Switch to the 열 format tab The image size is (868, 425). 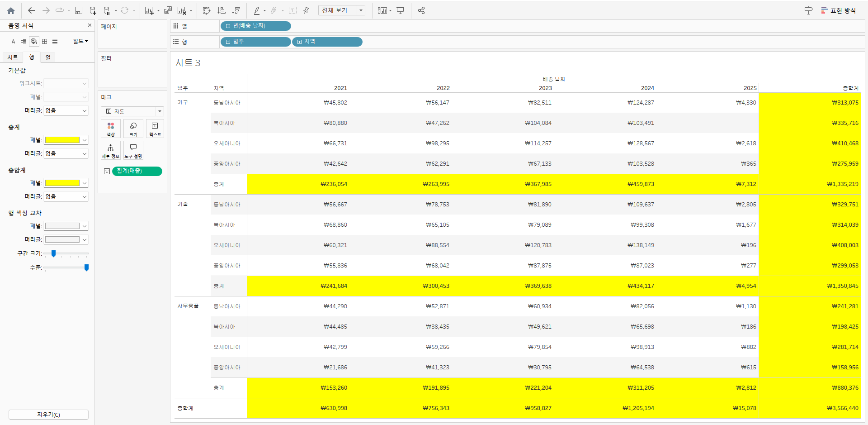[x=48, y=57]
